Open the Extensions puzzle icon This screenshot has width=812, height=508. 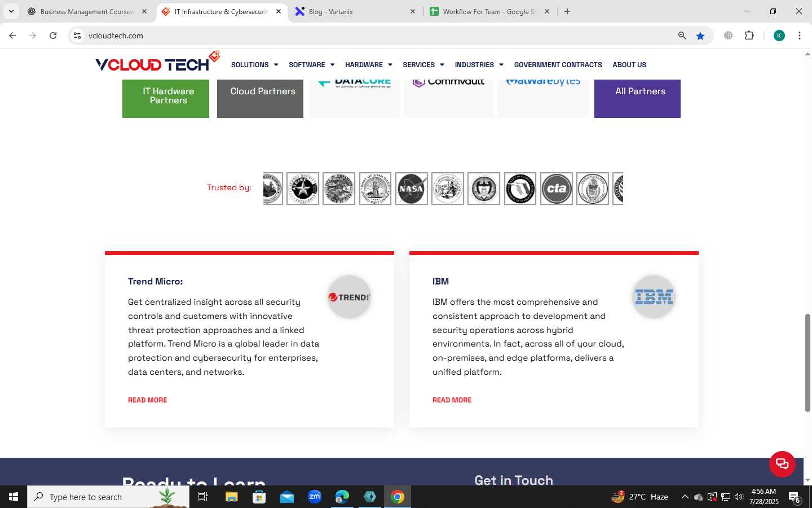[x=749, y=36]
